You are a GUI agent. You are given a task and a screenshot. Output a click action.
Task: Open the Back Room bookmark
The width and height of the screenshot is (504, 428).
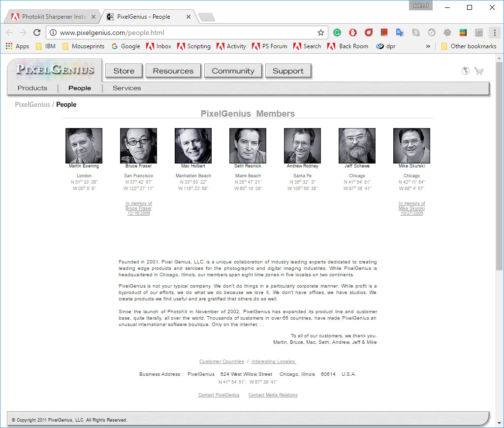pyautogui.click(x=347, y=46)
